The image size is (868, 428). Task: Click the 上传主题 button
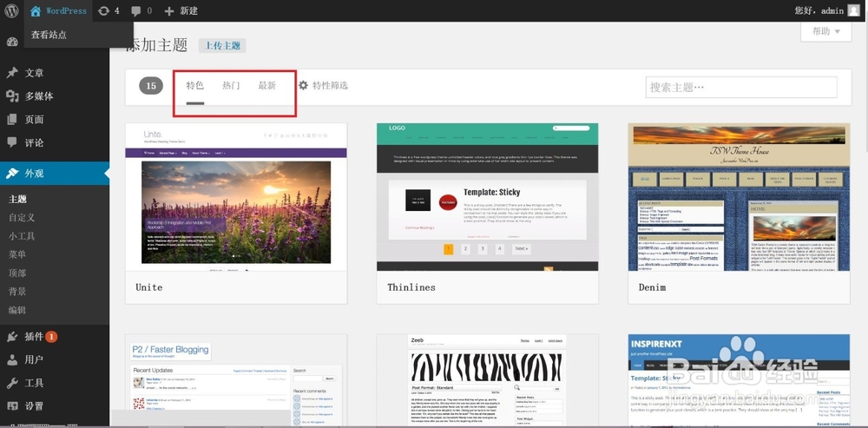(222, 45)
